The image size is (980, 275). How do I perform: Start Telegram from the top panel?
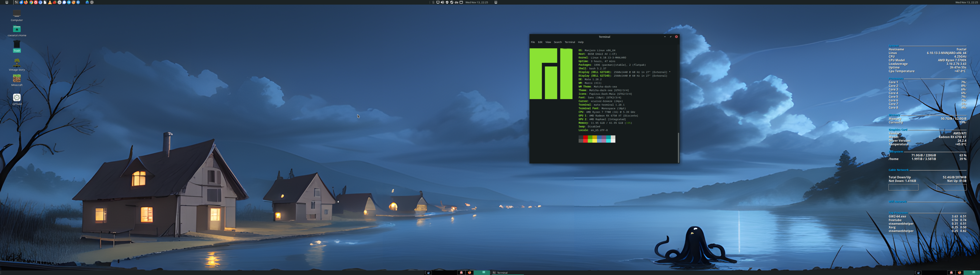coord(70,2)
